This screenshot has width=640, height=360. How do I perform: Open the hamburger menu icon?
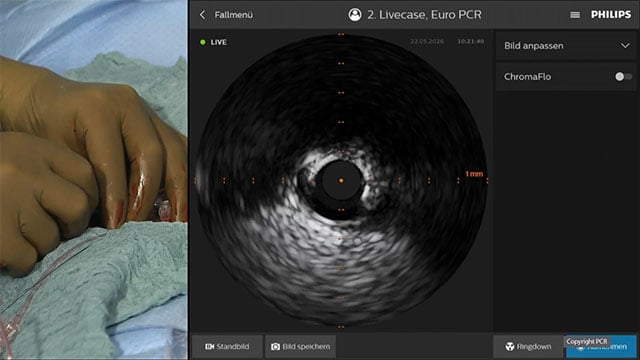coord(575,15)
